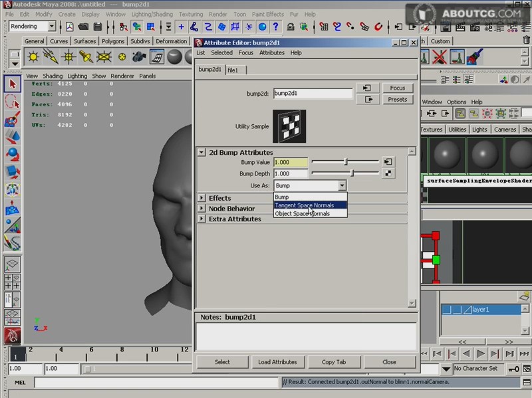Open the Use As dropdown arrow
This screenshot has width=532, height=398.
coord(342,185)
